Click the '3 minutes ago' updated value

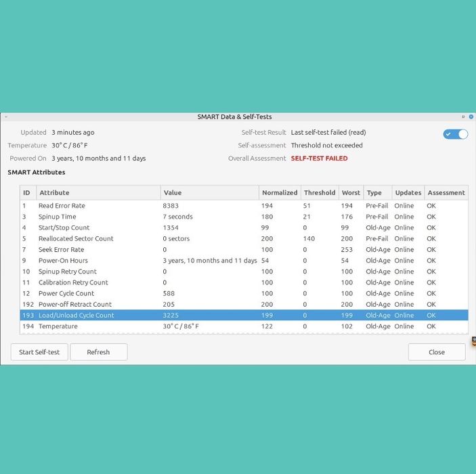pyautogui.click(x=73, y=133)
